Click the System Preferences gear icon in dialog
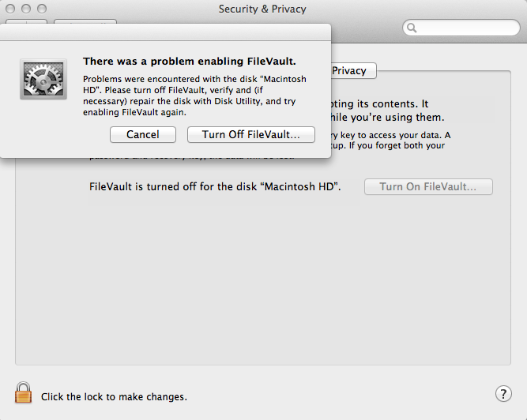 tap(43, 79)
